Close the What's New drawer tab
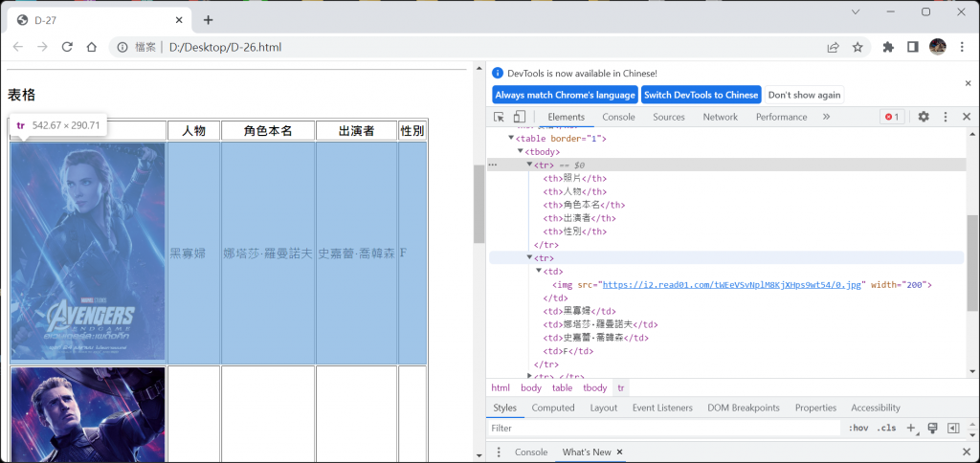Screen dimensions: 980x463 point(619,452)
